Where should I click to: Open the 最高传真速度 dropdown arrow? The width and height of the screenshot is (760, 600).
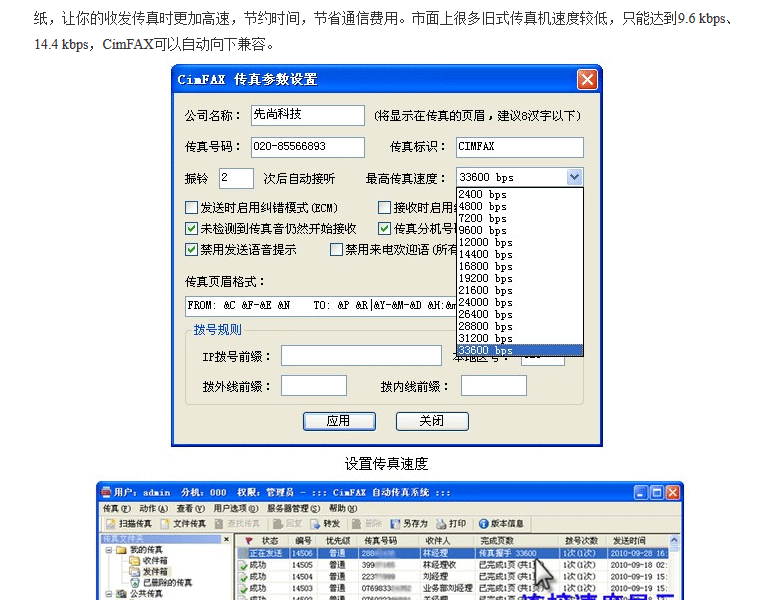574,177
